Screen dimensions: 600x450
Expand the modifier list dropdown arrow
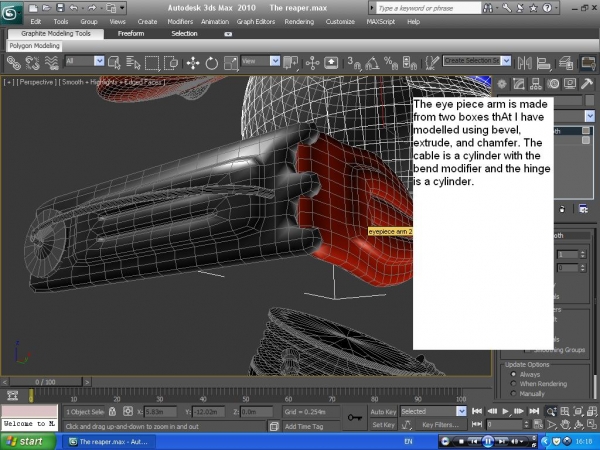click(x=590, y=116)
